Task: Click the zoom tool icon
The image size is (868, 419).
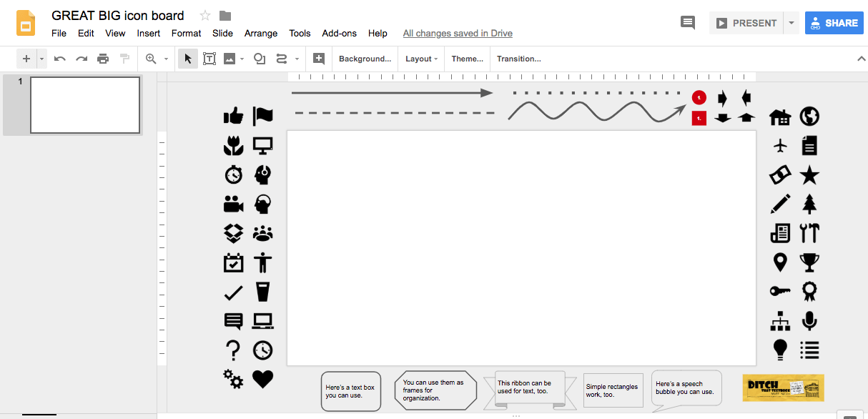Action: [152, 59]
